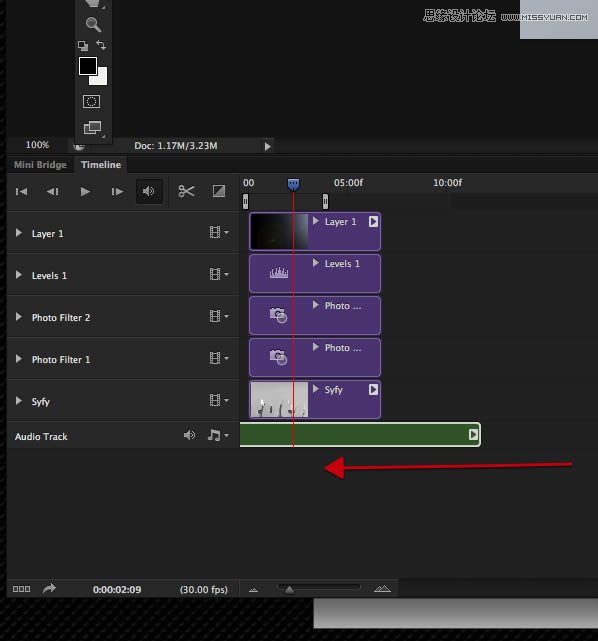Choose transition with fade icon
Image resolution: width=598 pixels, height=641 pixels.
[x=219, y=191]
